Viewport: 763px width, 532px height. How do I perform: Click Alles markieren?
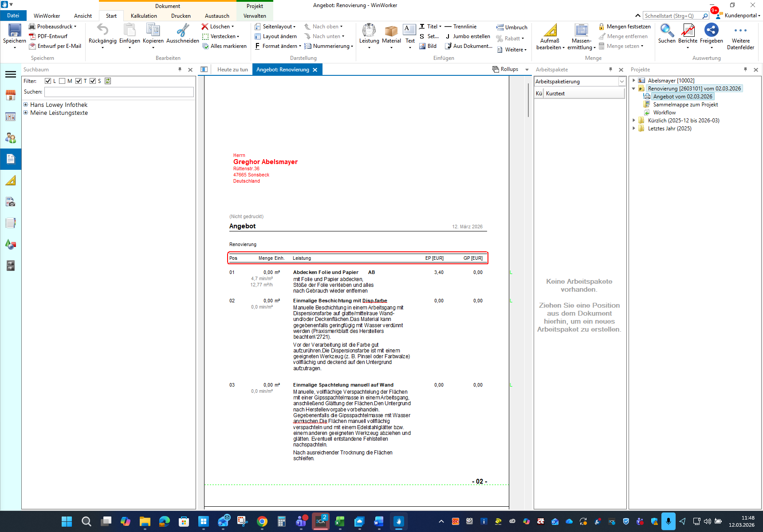228,46
